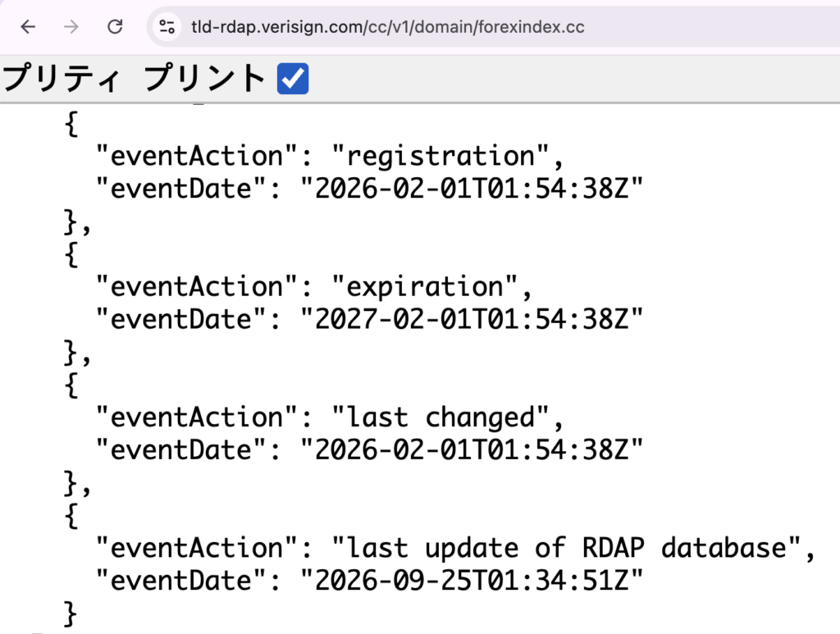Go forward to the next page
840x634 pixels.
point(71,27)
